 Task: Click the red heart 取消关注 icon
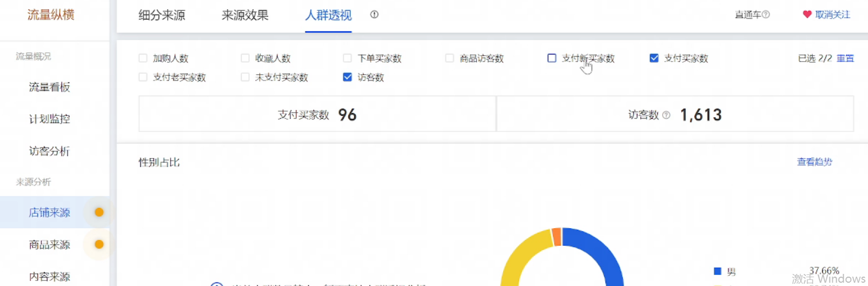pyautogui.click(x=807, y=14)
